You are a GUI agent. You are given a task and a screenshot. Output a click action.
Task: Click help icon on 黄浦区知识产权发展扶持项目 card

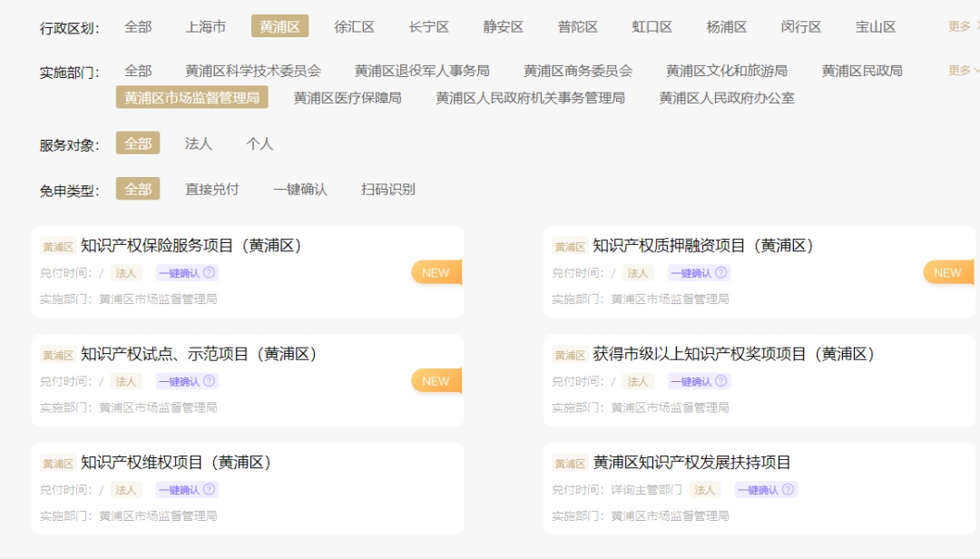pyautogui.click(x=789, y=489)
